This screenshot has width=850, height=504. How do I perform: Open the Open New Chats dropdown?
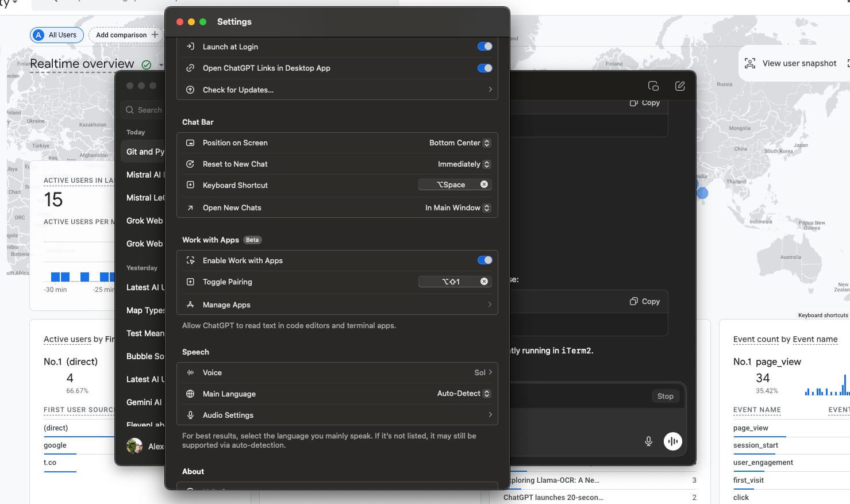tap(457, 207)
